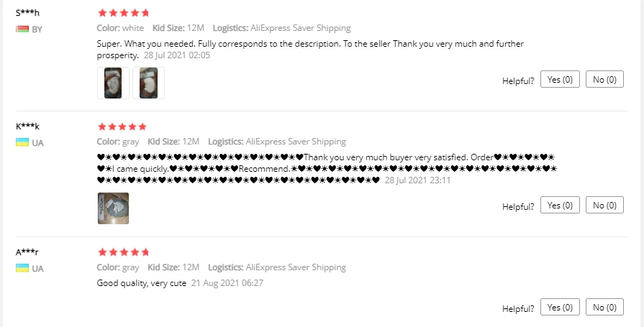Select reviewer name K***k

click(27, 126)
